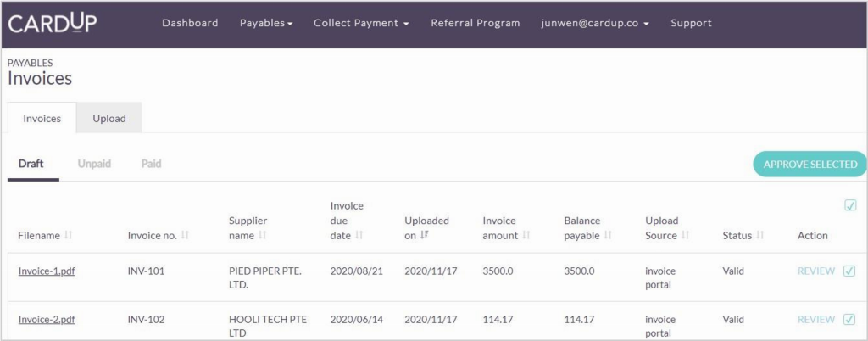Uncheck the Invoice-1.pdf row checkbox
This screenshot has width=868, height=341.
849,271
